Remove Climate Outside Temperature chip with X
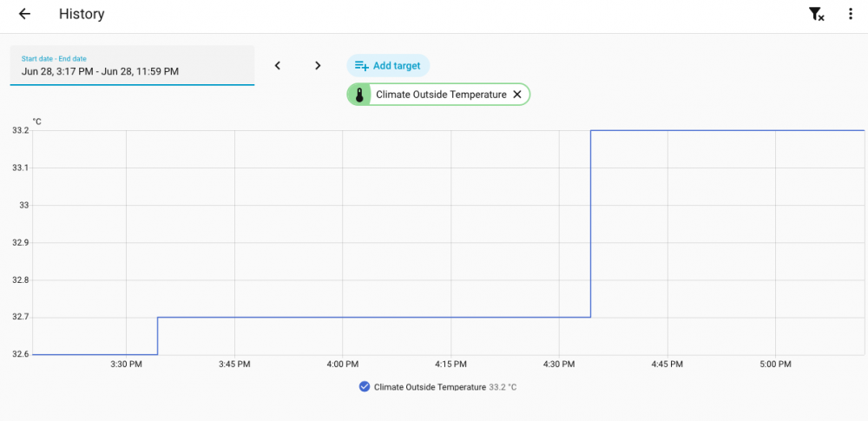This screenshot has height=421, width=868. coord(517,95)
